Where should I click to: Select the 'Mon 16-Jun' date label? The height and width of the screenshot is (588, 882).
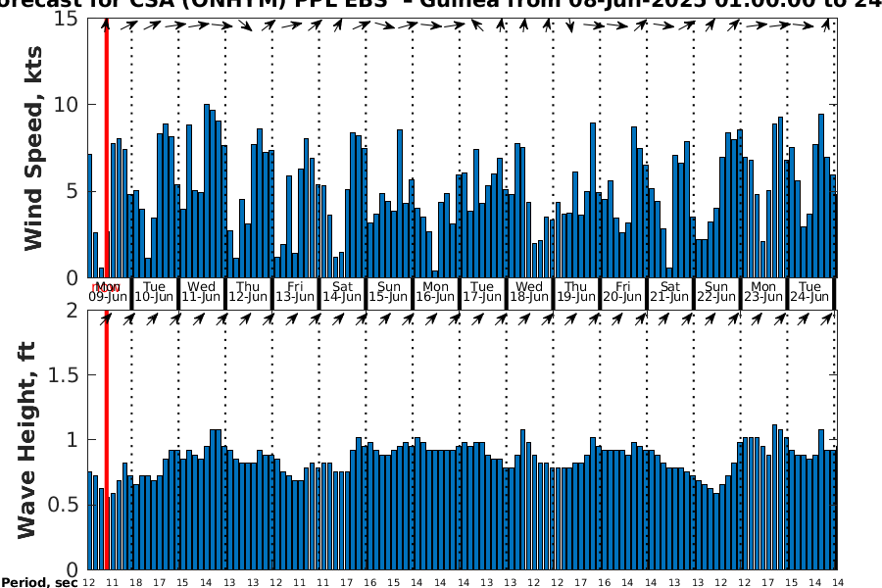pos(435,292)
